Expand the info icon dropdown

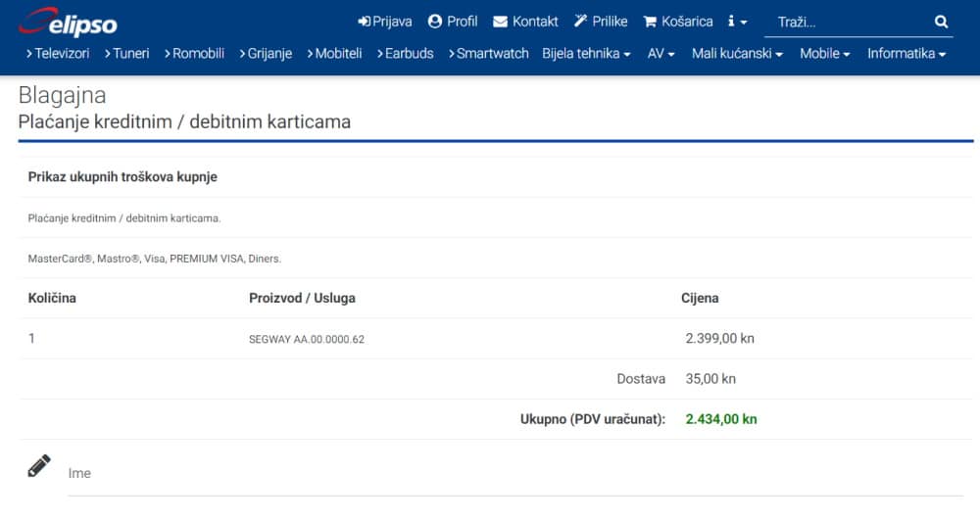coord(737,22)
